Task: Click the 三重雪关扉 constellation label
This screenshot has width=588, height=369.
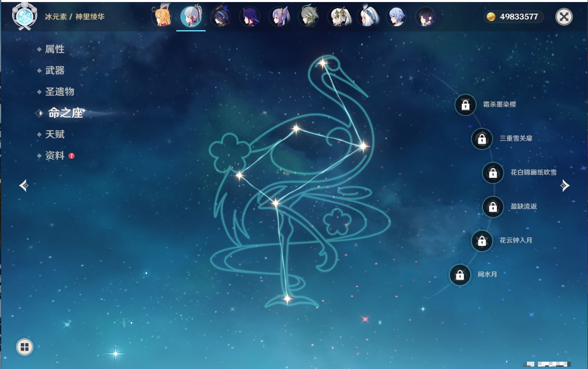Action: [516, 138]
